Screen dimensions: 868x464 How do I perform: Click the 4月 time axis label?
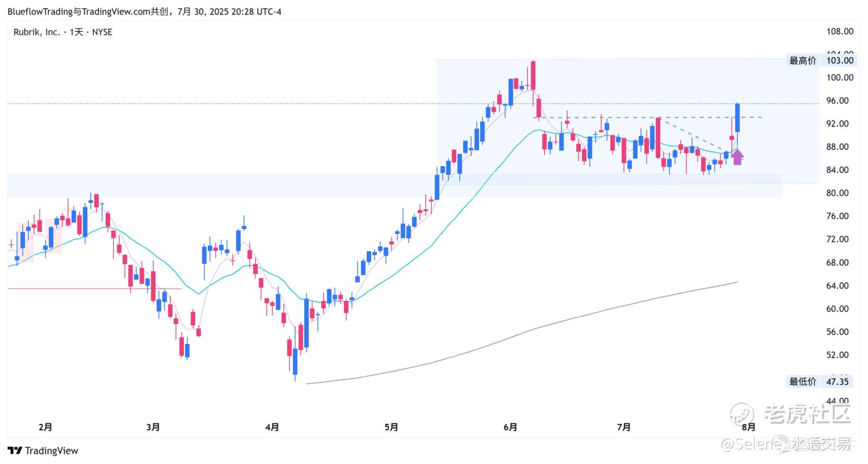click(x=272, y=427)
